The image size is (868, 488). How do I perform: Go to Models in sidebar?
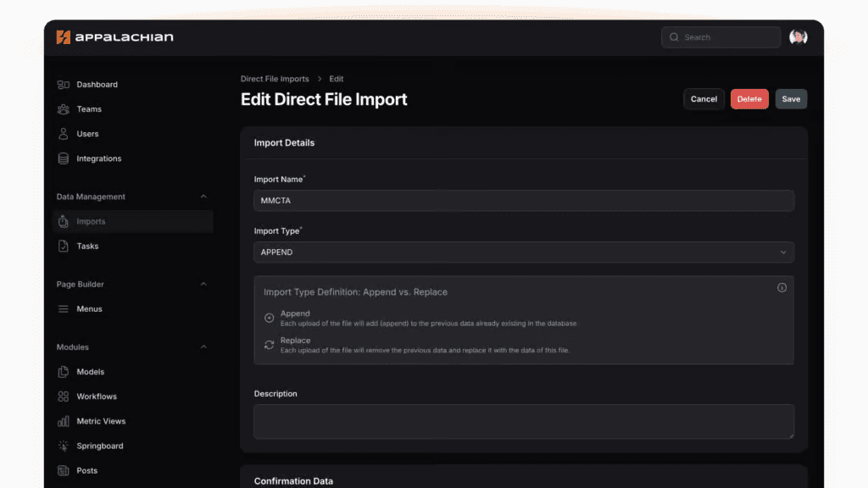pos(90,372)
